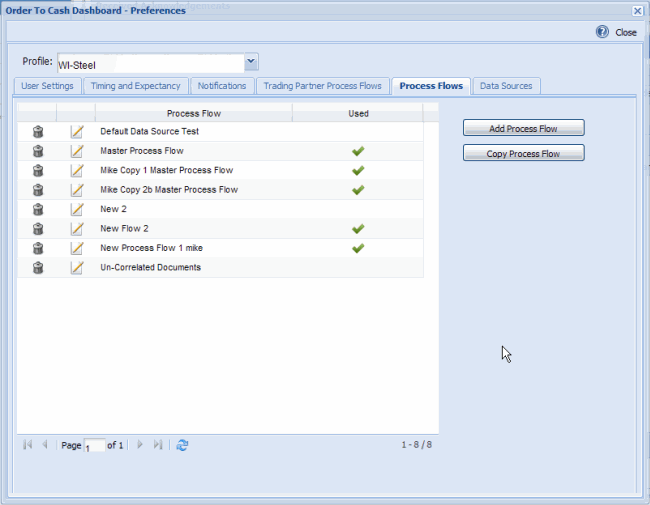Viewport: 650px width, 505px height.
Task: Click the 1 - 8 / 8 record count
Action: [416, 445]
